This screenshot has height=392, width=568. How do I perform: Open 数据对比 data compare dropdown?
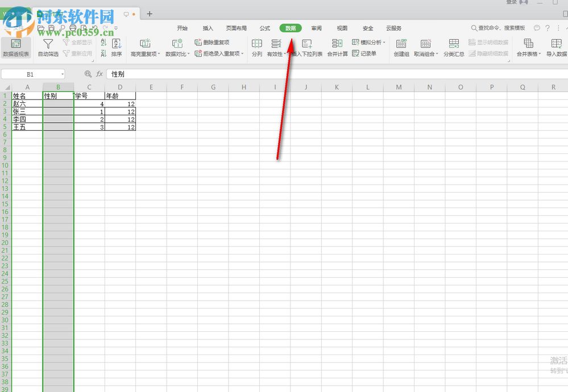(x=177, y=47)
